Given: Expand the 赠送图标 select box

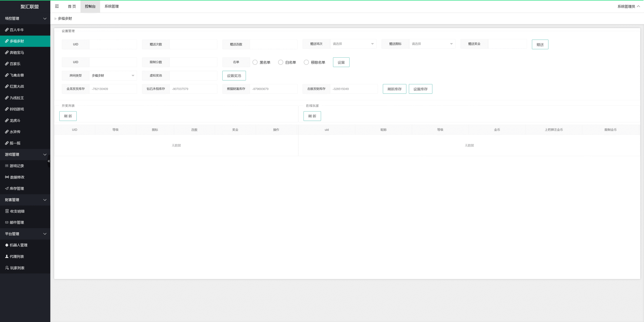Looking at the screenshot, I should click(432, 44).
